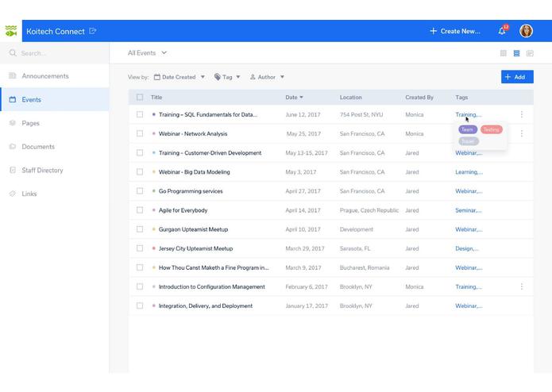Click the Location column header

(350, 97)
